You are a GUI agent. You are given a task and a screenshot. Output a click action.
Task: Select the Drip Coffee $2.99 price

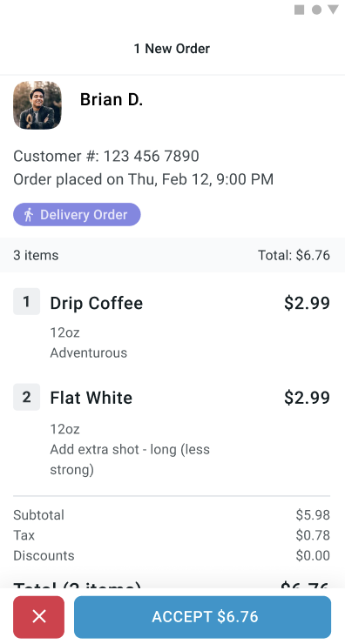click(x=307, y=303)
